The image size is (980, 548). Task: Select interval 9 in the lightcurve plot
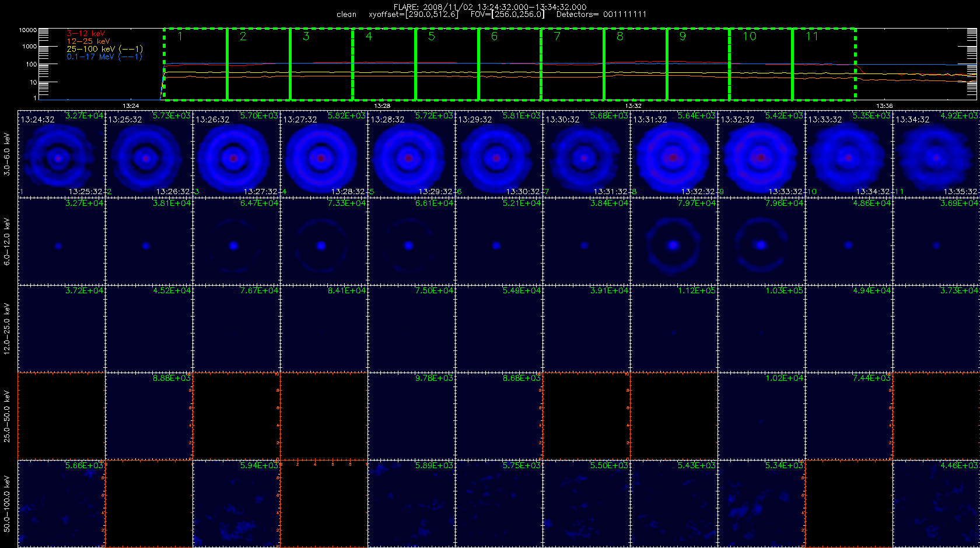pyautogui.click(x=698, y=64)
